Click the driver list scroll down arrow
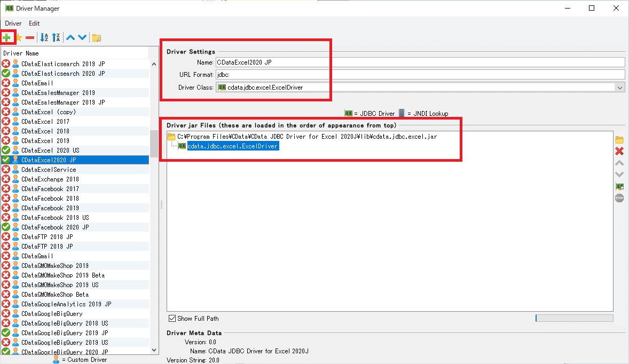Screen dimensions: 629x364 154,350
